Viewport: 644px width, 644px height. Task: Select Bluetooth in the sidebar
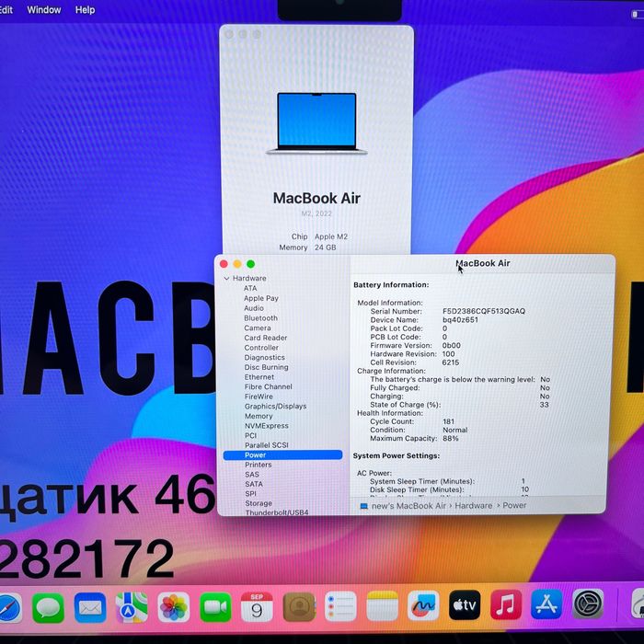click(x=260, y=318)
